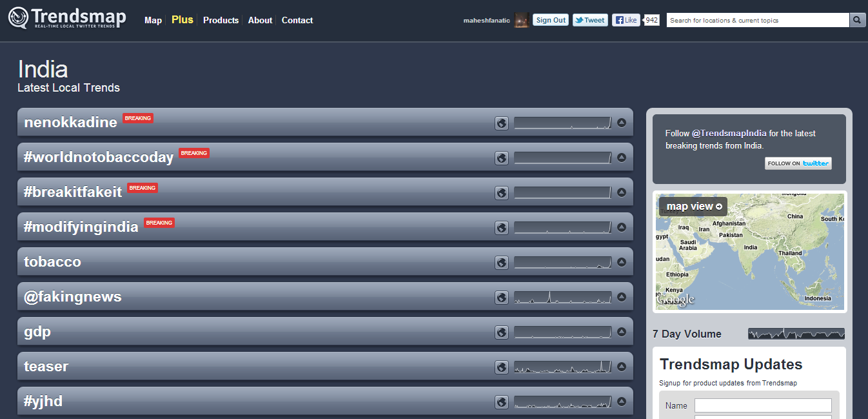The height and width of the screenshot is (419, 868).
Task: Open the globe icon for tobacco
Action: (502, 262)
